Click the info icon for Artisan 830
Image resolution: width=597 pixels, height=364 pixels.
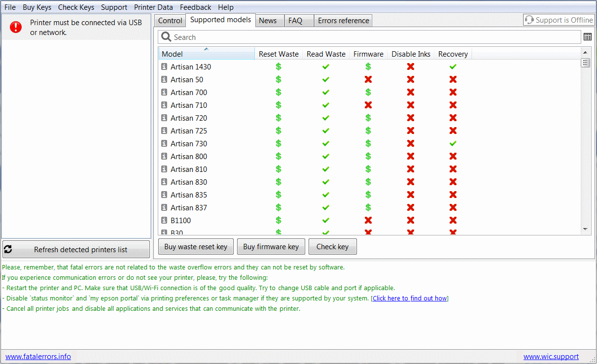pos(164,182)
